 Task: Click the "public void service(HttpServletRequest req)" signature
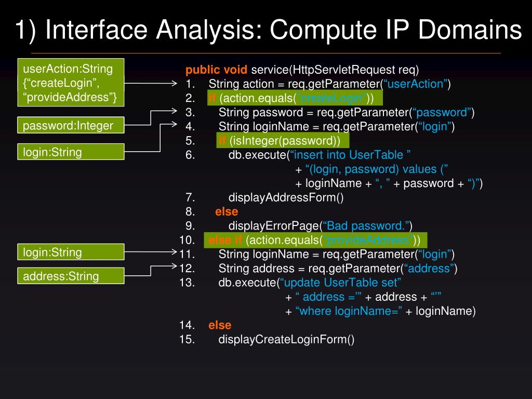pyautogui.click(x=302, y=70)
